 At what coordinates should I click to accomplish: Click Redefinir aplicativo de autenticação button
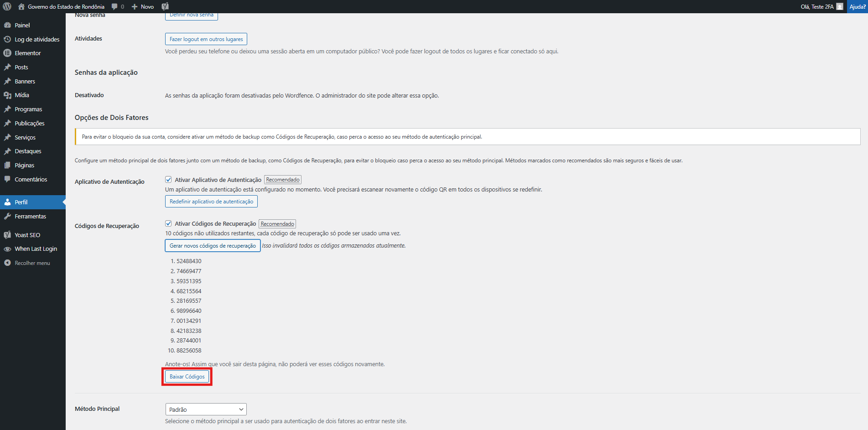[x=211, y=202]
